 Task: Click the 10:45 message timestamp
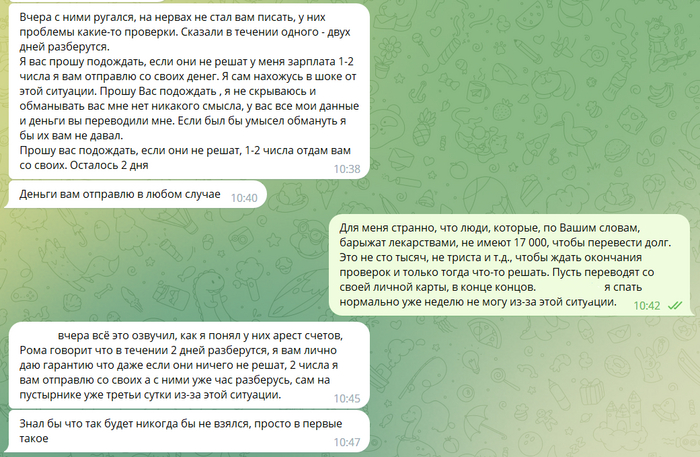point(347,398)
